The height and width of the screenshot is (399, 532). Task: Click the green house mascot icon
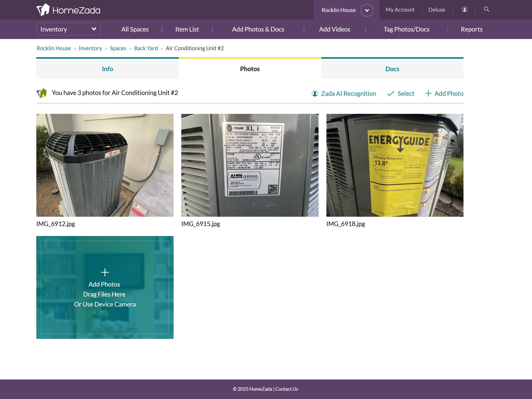[42, 93]
